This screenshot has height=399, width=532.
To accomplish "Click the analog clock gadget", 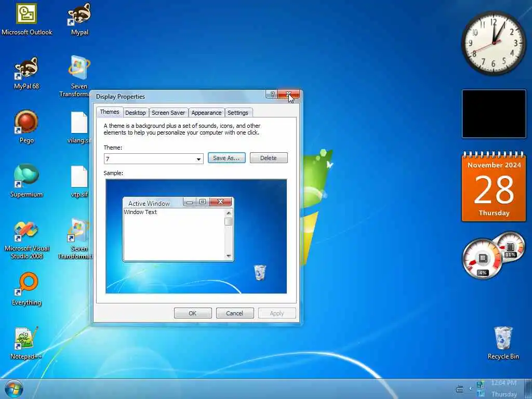I will tap(494, 43).
